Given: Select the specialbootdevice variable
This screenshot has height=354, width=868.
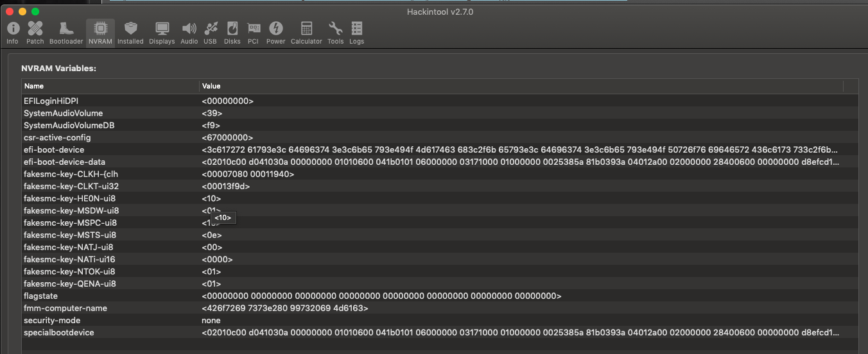Looking at the screenshot, I should click(440, 333).
